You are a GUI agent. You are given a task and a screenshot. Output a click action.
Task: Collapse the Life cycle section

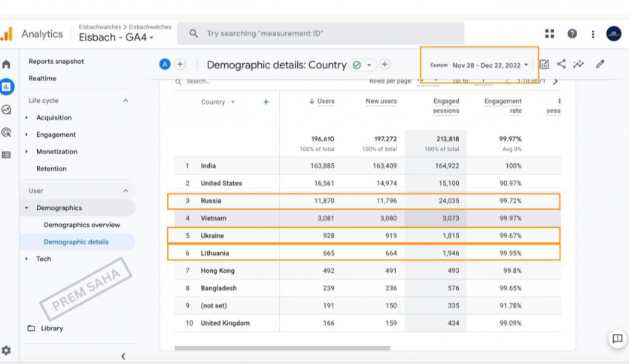pyautogui.click(x=125, y=101)
